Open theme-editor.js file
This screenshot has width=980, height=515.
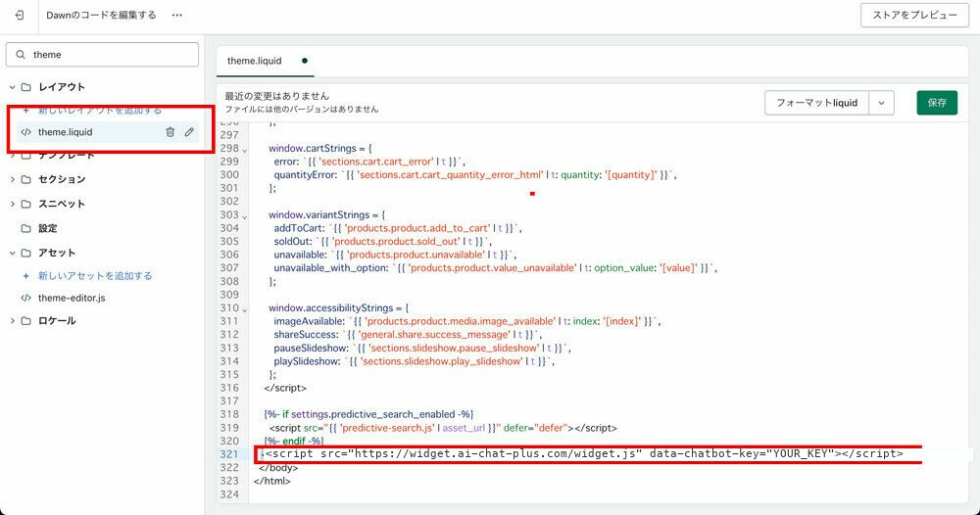(x=72, y=298)
